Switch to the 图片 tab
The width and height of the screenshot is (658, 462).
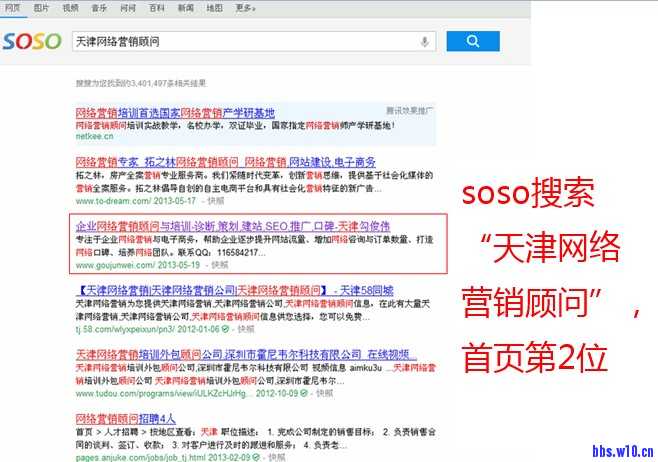tap(41, 7)
